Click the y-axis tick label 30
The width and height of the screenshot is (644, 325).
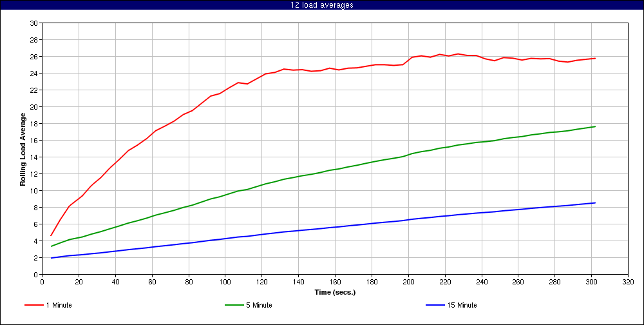point(34,23)
